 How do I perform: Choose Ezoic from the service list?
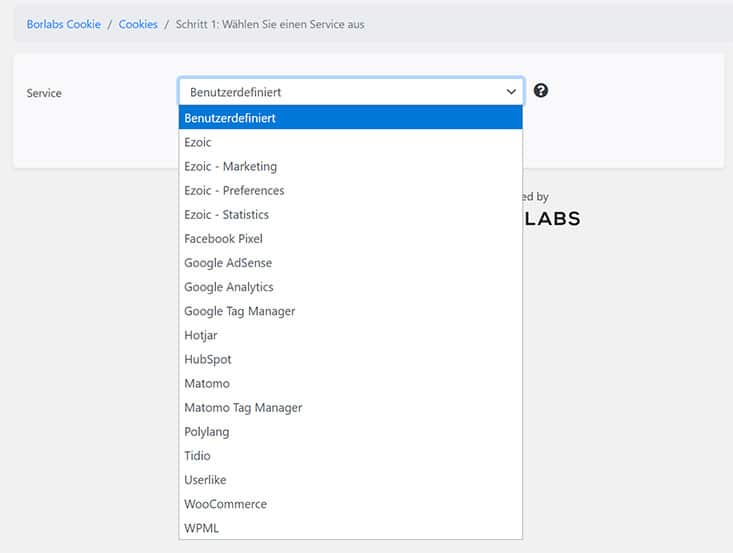[x=351, y=142]
